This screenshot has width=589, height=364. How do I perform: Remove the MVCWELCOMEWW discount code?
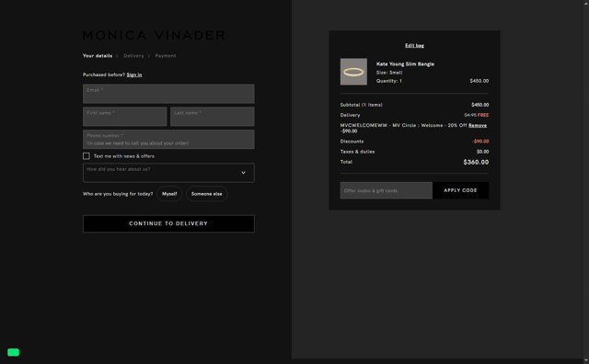click(478, 125)
